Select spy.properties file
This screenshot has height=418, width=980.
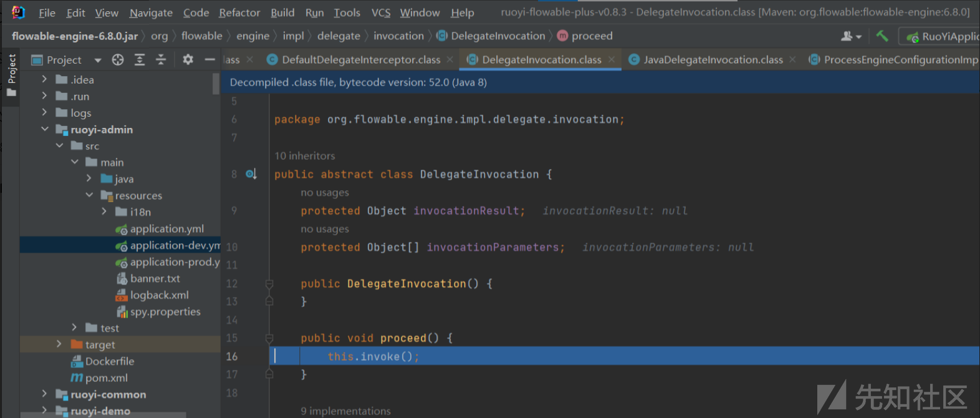pyautogui.click(x=165, y=311)
